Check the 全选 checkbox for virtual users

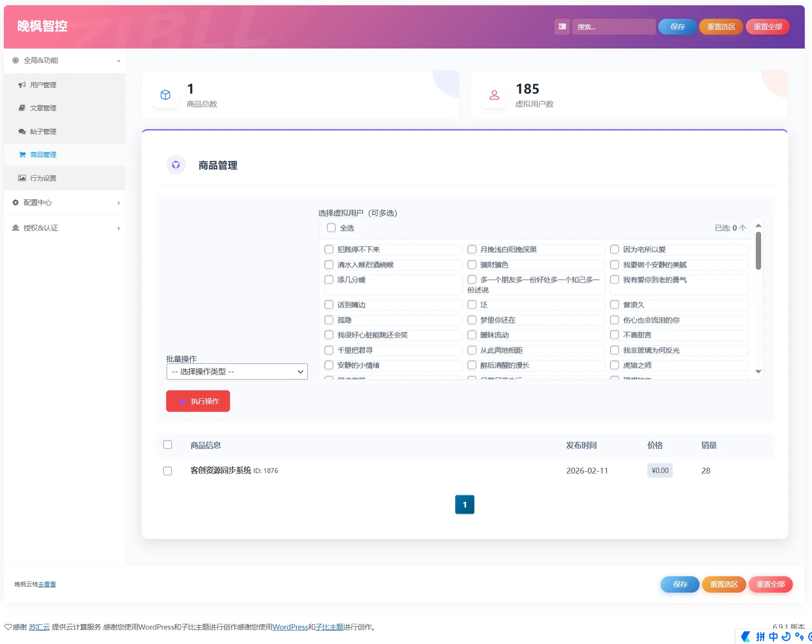pos(331,228)
